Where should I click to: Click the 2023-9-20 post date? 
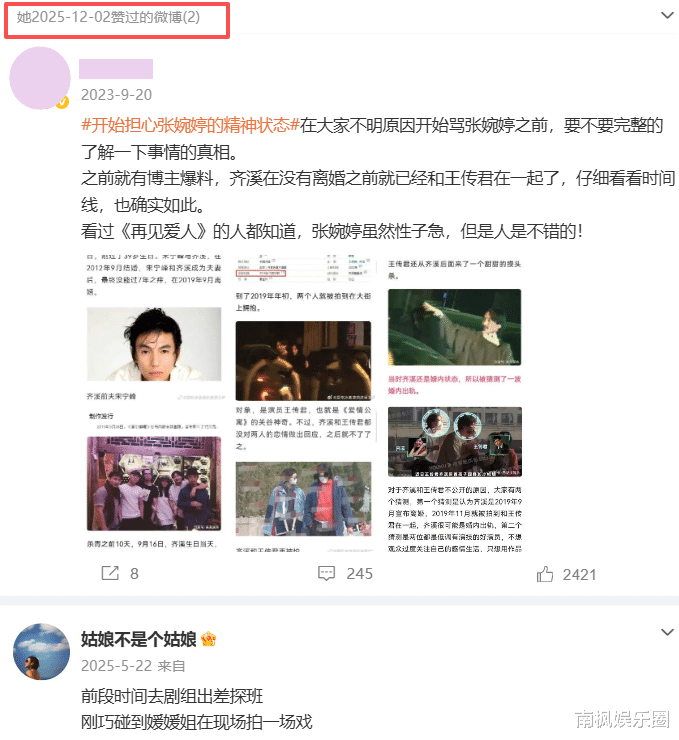117,95
